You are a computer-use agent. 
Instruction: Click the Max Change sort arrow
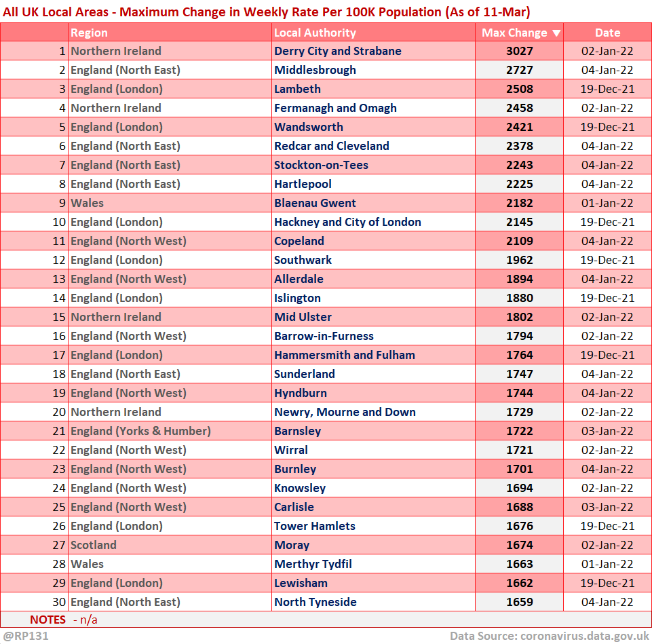pyautogui.click(x=556, y=33)
